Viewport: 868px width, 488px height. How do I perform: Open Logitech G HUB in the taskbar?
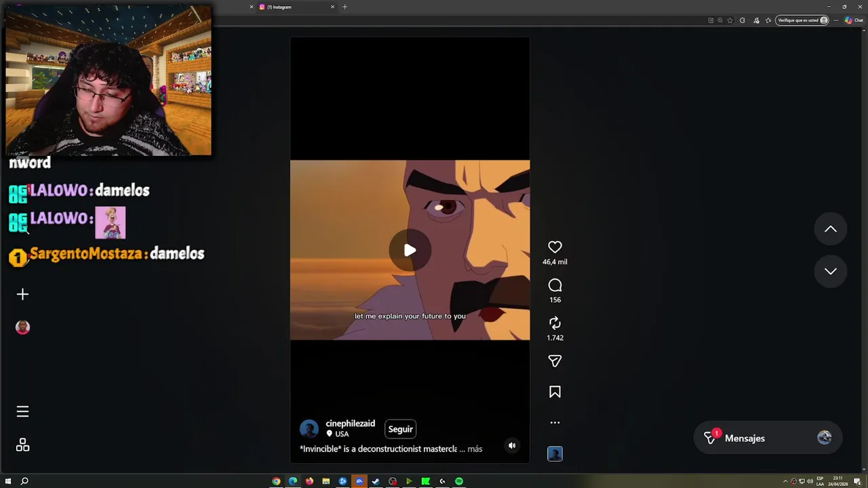442,481
